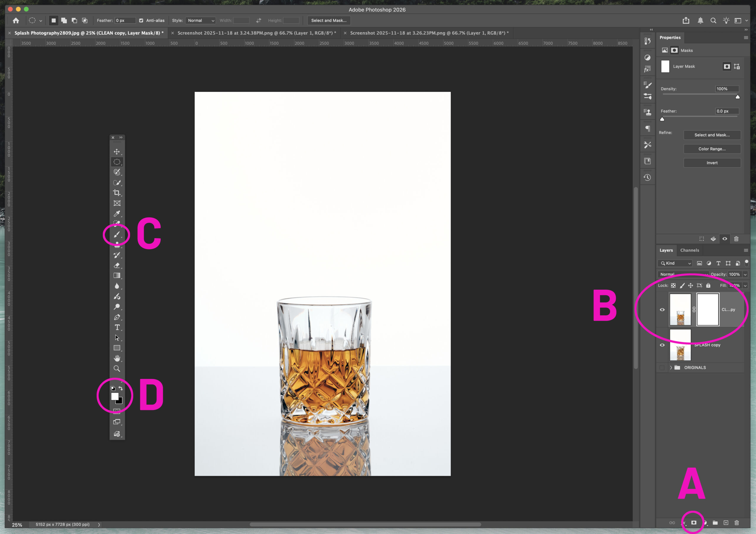
Task: Click Add layer mask button marked A
Action: coord(693,522)
